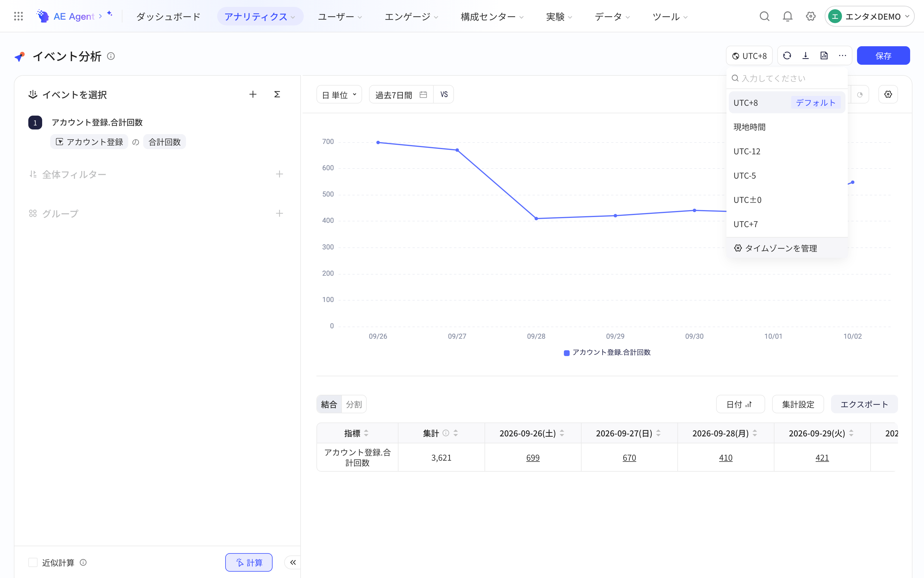This screenshot has height=578, width=924.
Task: Click the info icon next to 近似計算
Action: 83,562
